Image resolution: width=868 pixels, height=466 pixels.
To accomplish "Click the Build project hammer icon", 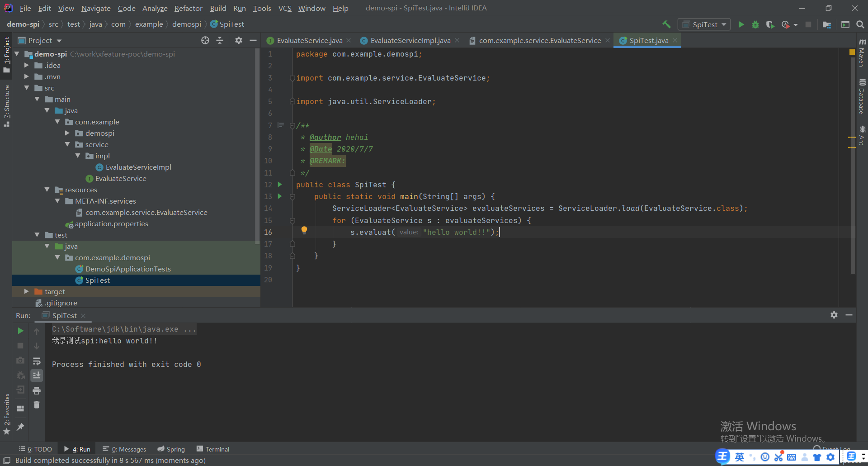I will [666, 24].
